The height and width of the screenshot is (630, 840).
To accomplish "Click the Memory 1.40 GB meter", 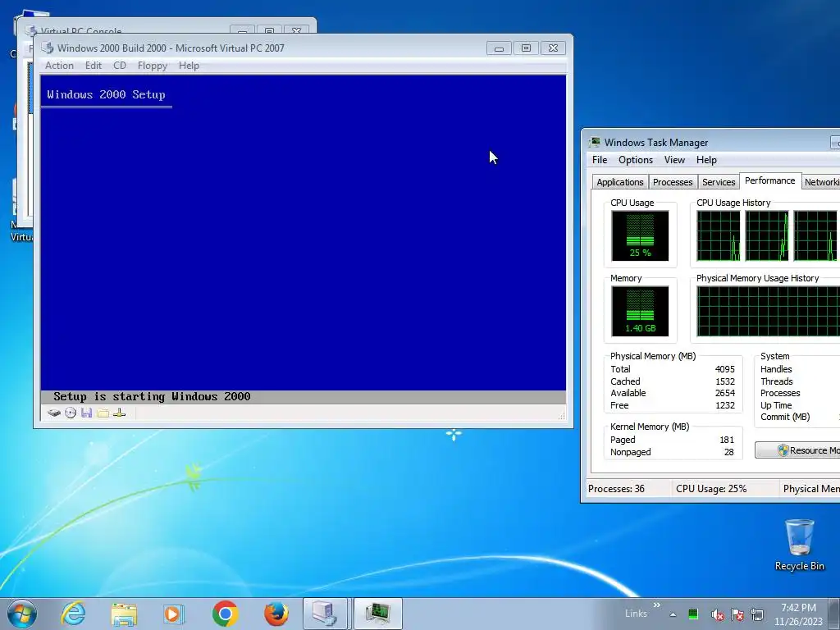I will (x=640, y=311).
